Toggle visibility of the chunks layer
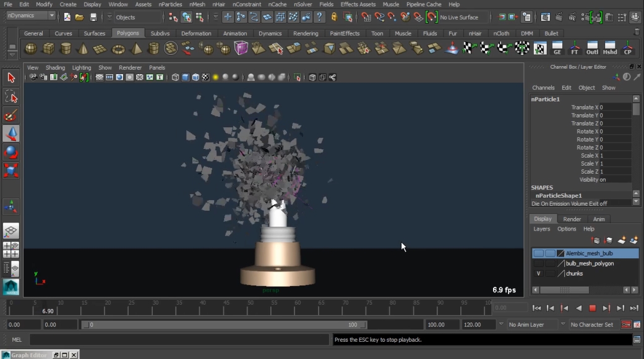The width and height of the screenshot is (644, 359). coord(538,274)
